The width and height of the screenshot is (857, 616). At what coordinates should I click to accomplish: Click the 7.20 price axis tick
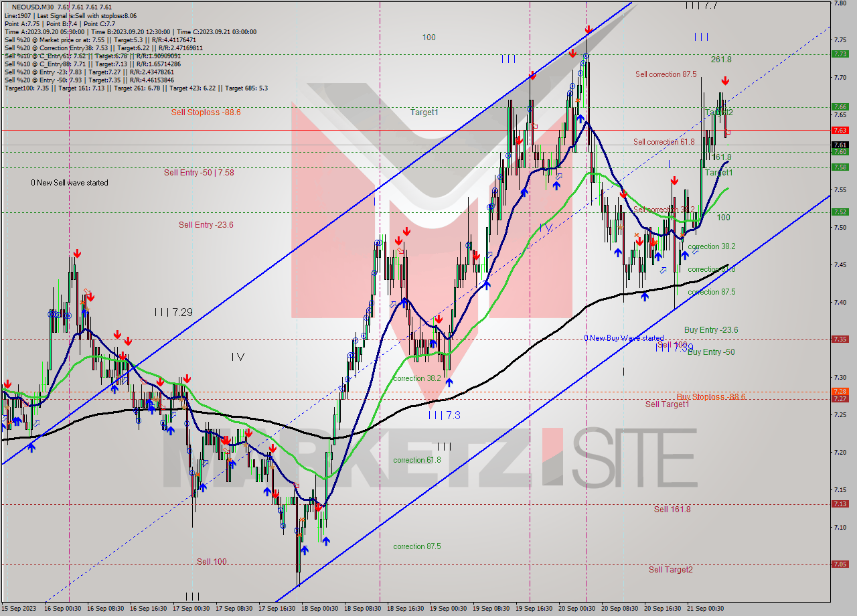(x=840, y=452)
